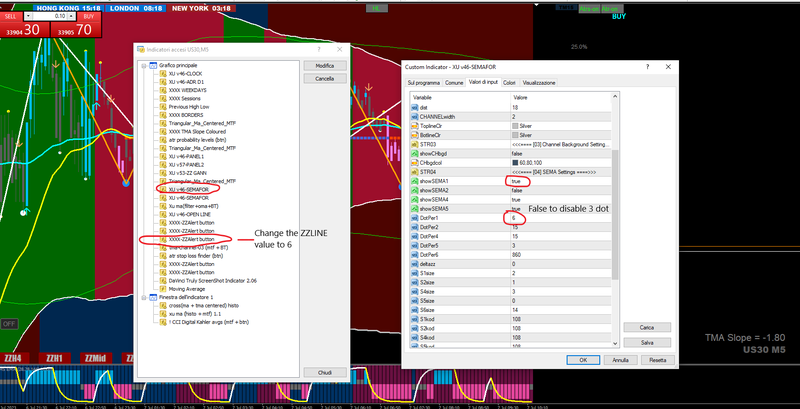This screenshot has width=800, height=409.
Task: Click the icon beside S1size variable
Action: click(415, 273)
